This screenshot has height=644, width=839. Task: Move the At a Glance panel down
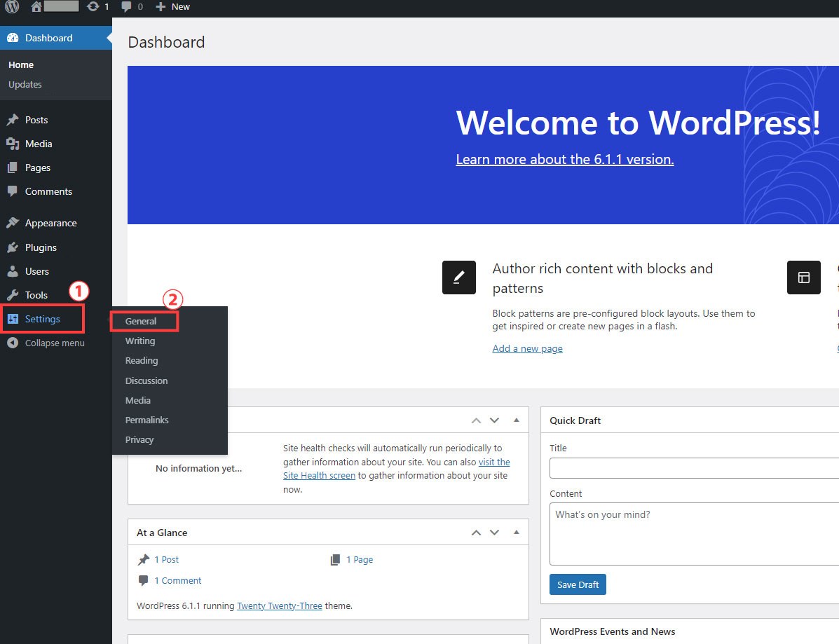pyautogui.click(x=494, y=533)
